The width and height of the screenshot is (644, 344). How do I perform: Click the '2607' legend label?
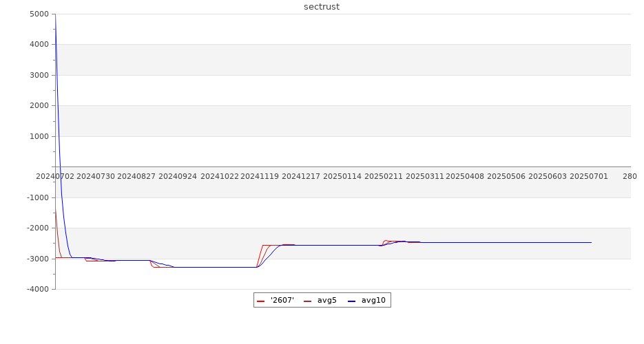[282, 301]
